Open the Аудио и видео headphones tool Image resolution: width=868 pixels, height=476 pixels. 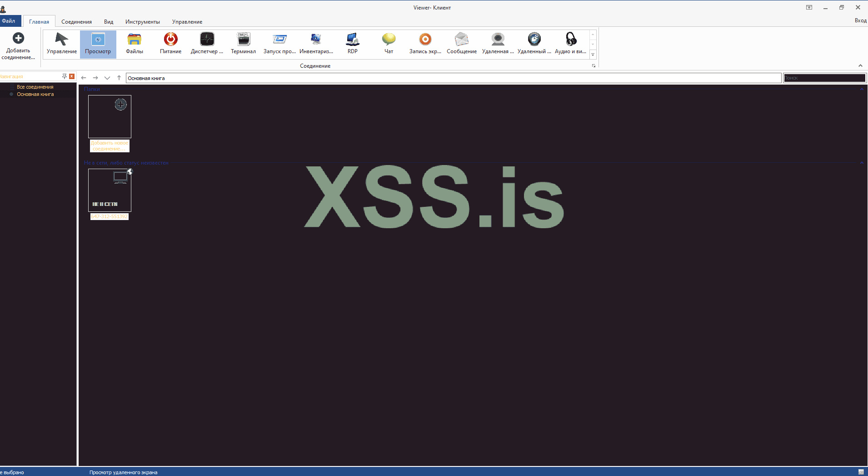[571, 44]
